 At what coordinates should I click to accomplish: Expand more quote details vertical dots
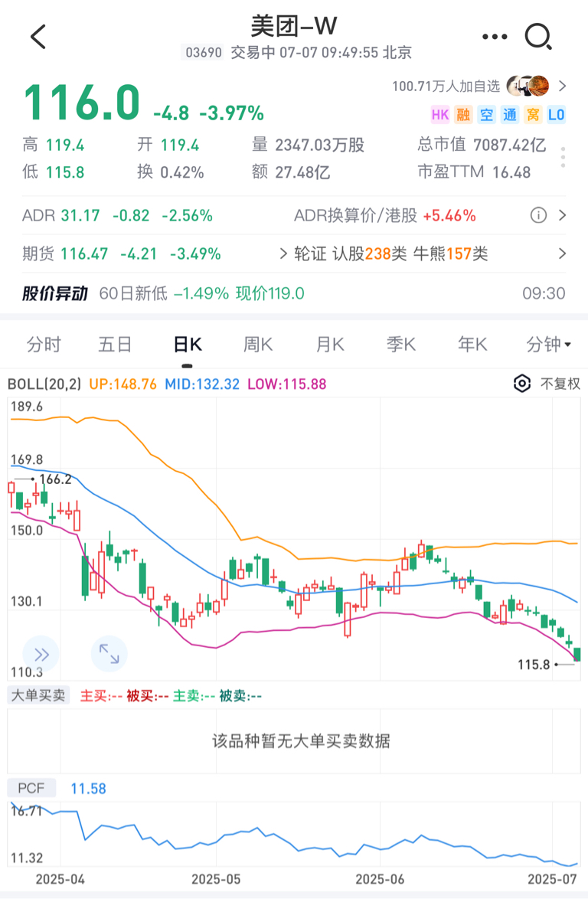(563, 157)
